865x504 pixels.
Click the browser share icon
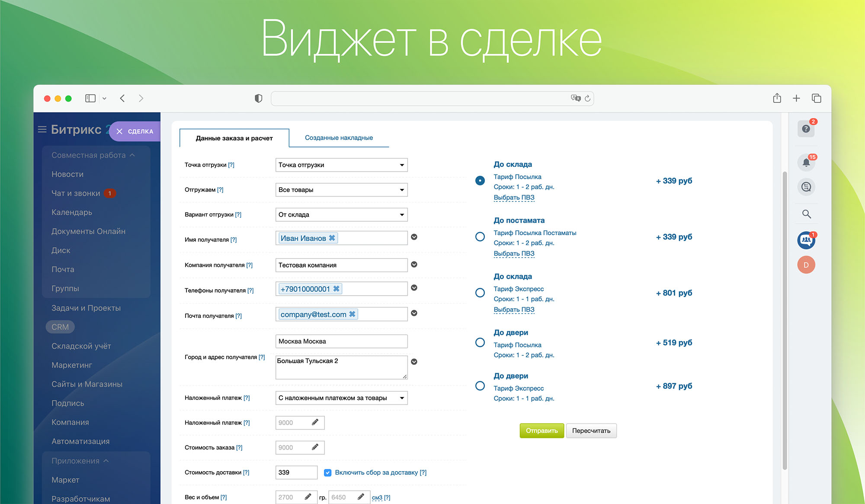pos(777,99)
